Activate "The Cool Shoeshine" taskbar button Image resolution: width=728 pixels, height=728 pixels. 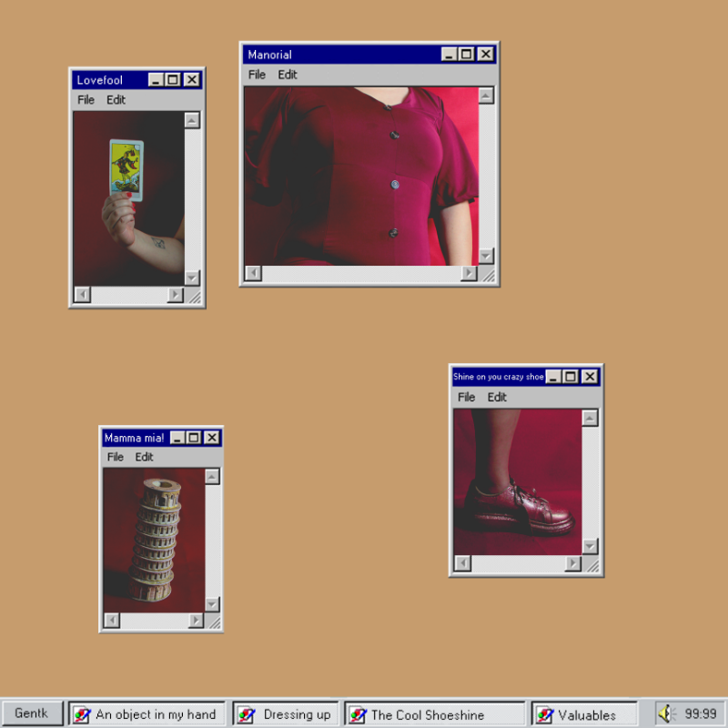click(x=435, y=713)
